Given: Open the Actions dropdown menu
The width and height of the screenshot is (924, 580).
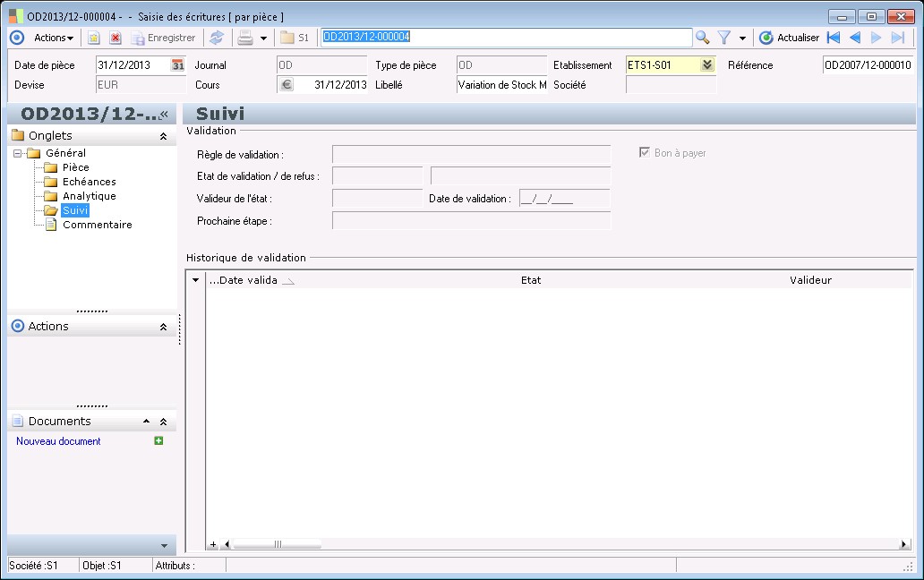Looking at the screenshot, I should (54, 38).
